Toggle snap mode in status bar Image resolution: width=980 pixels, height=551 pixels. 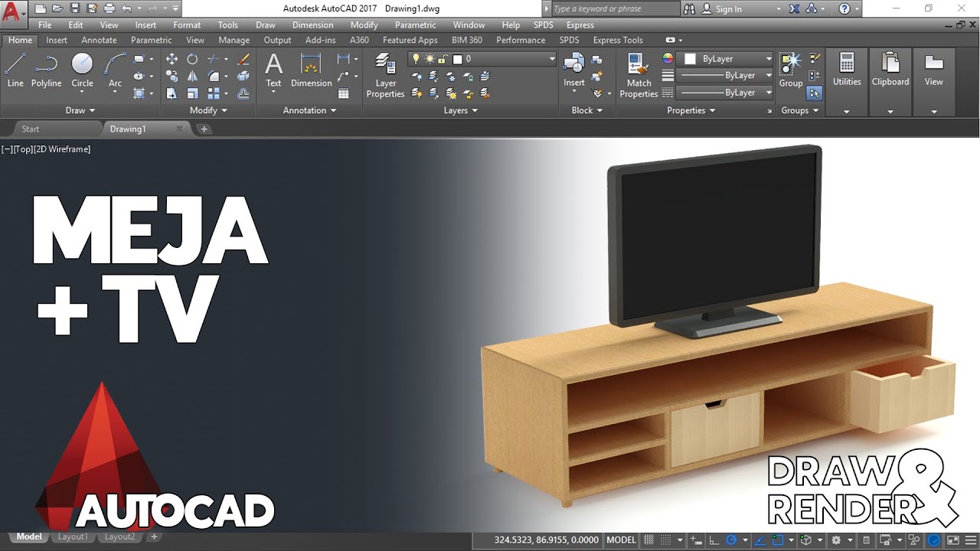[x=666, y=540]
